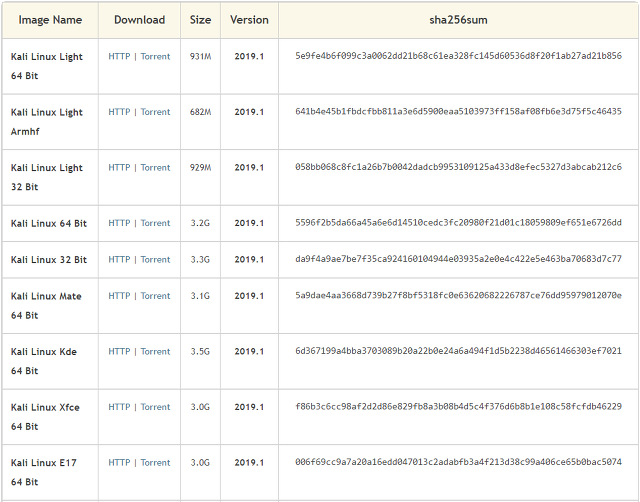Select the Kali Linux Kde 64 Bit name

(44, 361)
